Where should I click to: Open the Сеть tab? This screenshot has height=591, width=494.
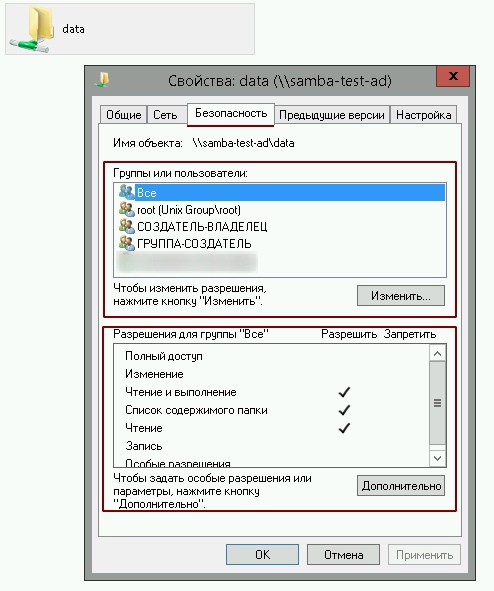click(165, 115)
